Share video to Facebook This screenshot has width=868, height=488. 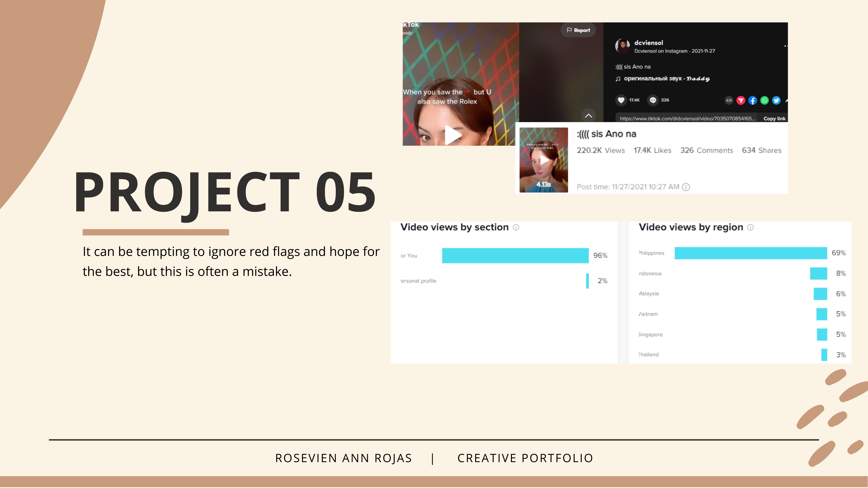point(752,100)
